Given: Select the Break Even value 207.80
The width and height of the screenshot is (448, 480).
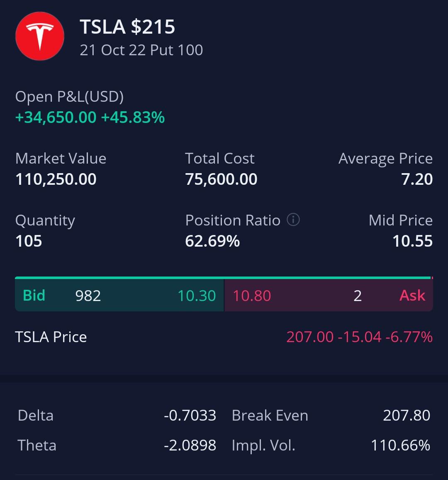Looking at the screenshot, I should click(407, 415).
